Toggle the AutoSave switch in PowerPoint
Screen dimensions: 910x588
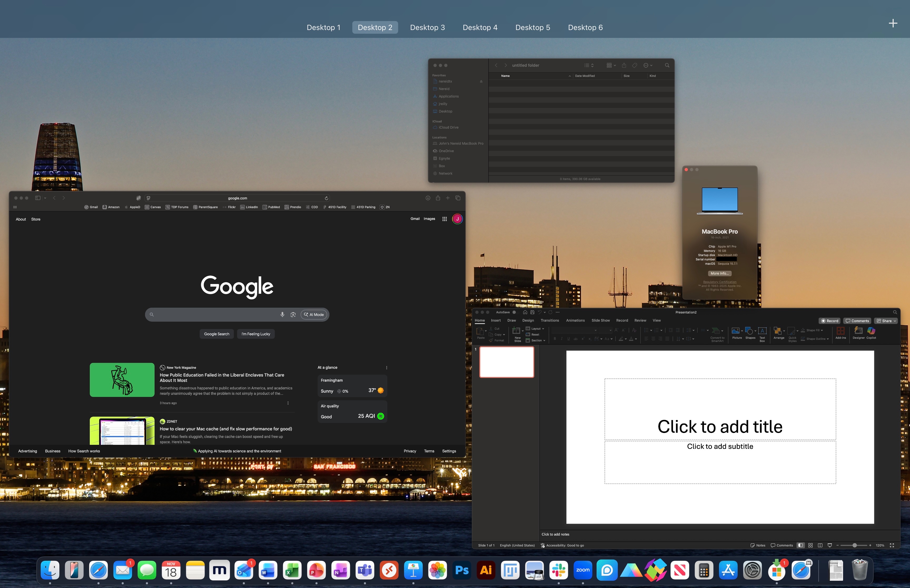point(514,312)
